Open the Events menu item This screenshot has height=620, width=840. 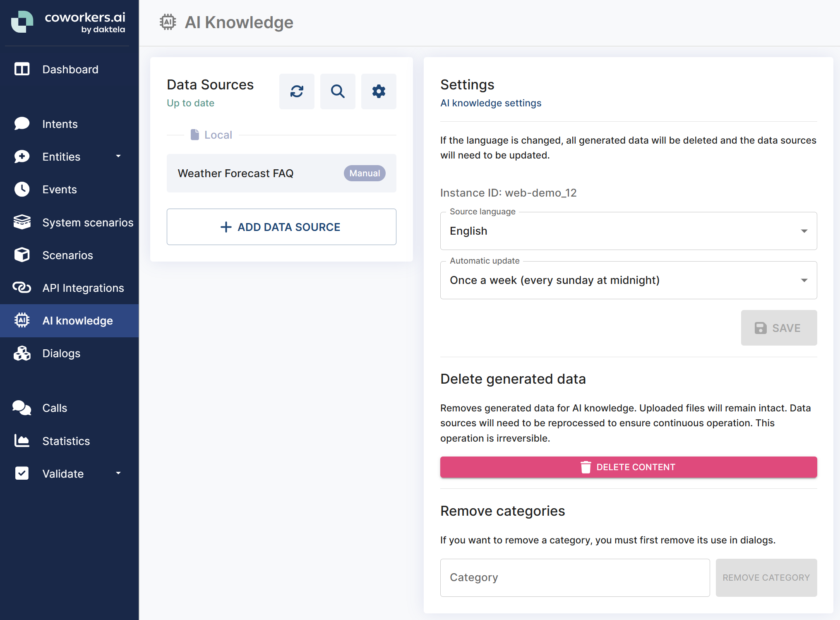coord(60,190)
